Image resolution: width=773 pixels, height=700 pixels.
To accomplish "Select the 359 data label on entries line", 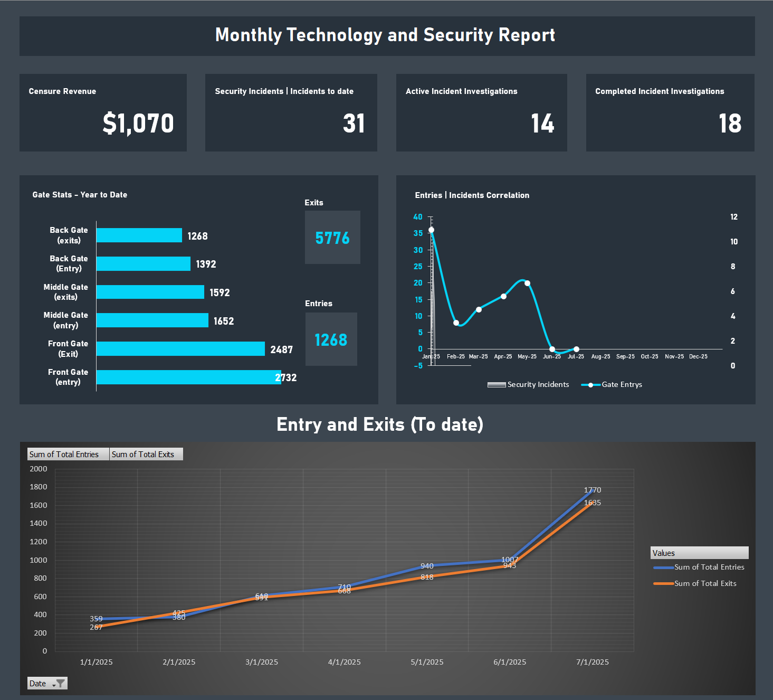I will coord(96,619).
